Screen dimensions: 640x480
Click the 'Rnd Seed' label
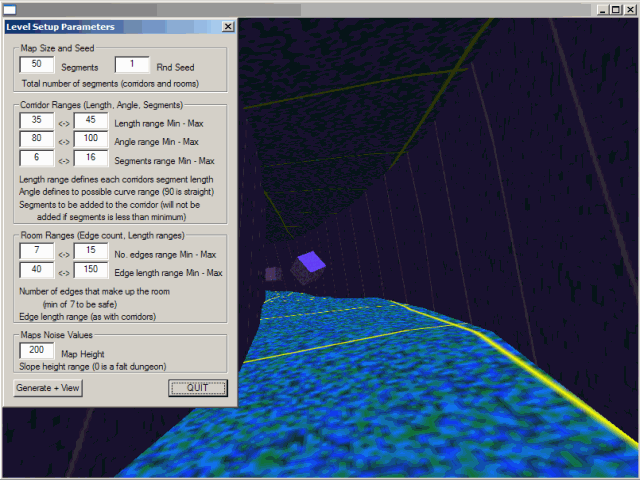(x=176, y=67)
